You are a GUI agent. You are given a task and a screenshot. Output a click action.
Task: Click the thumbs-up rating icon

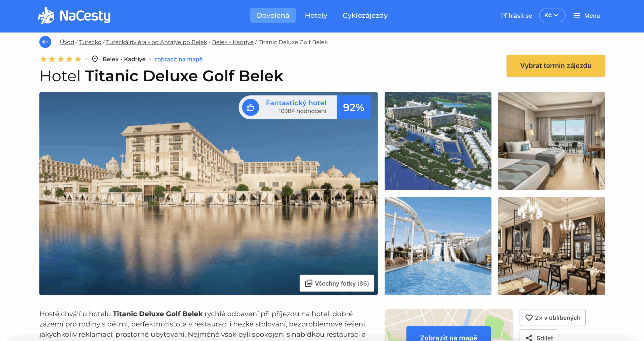tap(250, 108)
